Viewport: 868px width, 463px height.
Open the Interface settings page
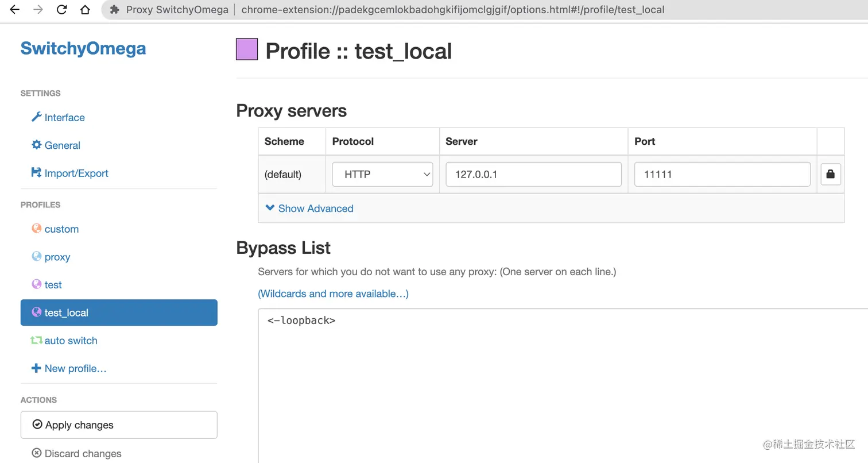click(64, 118)
